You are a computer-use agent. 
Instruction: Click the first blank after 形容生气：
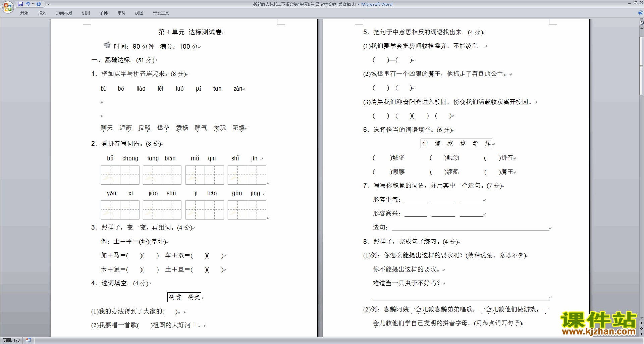tap(416, 200)
